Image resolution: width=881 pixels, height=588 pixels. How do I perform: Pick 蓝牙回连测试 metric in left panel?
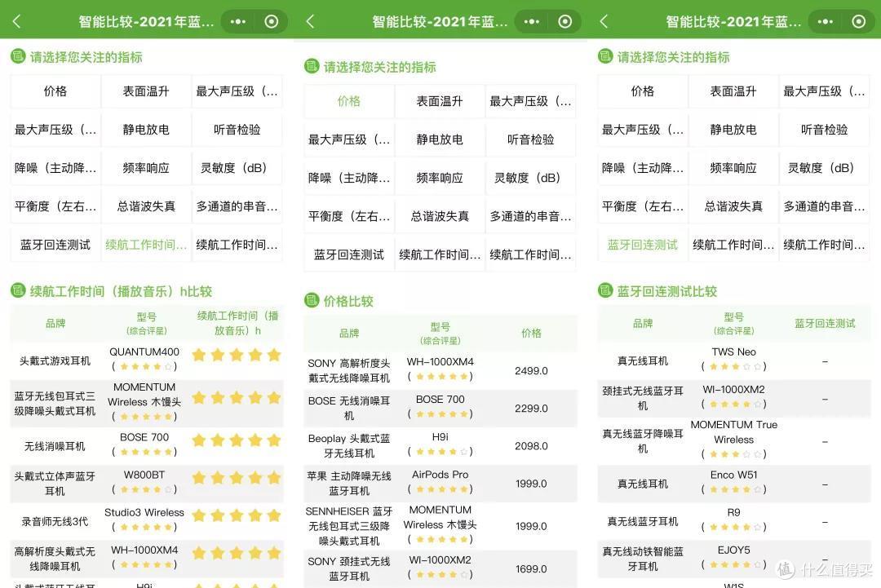coord(55,245)
